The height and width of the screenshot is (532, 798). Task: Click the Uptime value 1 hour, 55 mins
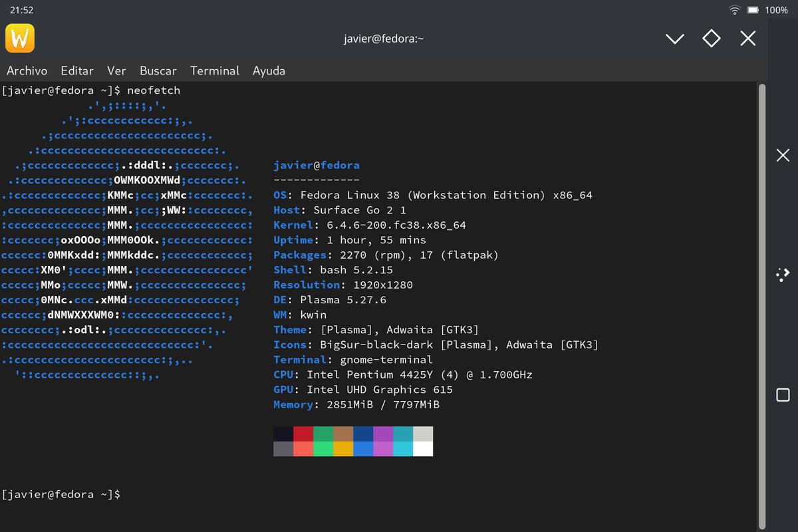pos(376,240)
